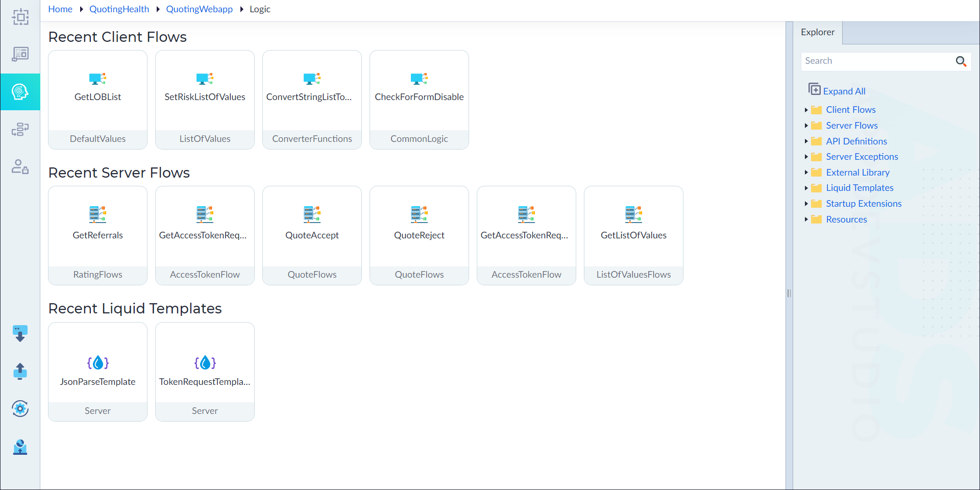This screenshot has width=980, height=490.
Task: Select the API Definitions tree label
Action: point(856,141)
